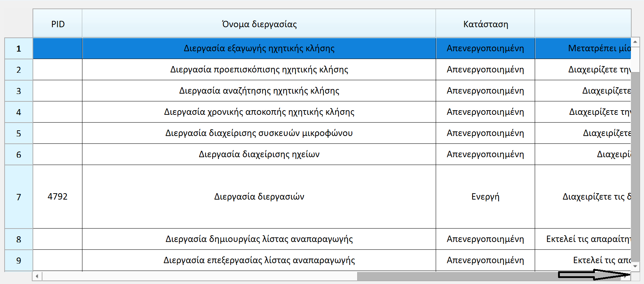Image resolution: width=644 pixels, height=284 pixels.
Task: Select row header number 6
Action: [19, 154]
